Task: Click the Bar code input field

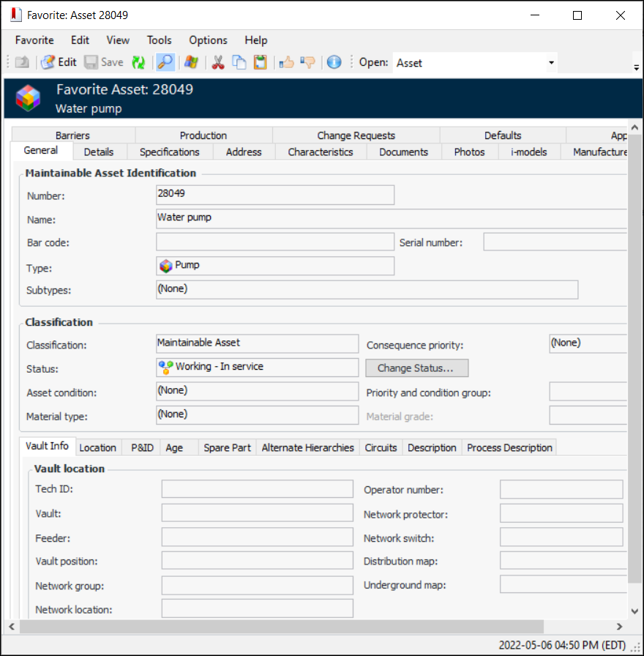Action: [275, 242]
